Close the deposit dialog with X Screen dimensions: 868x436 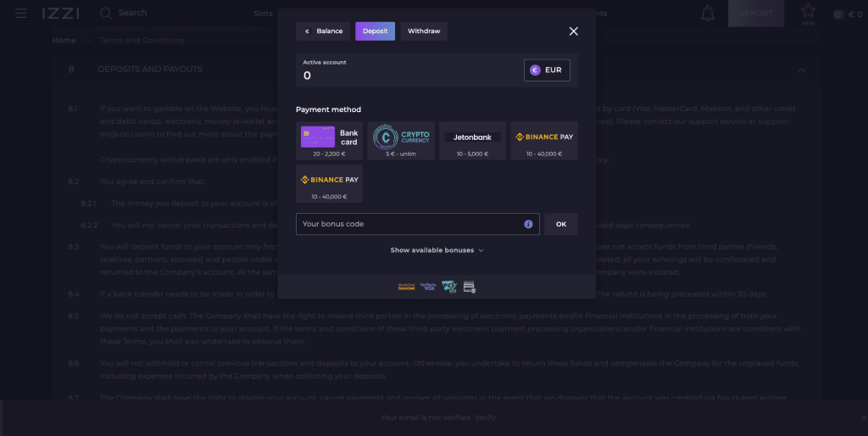[x=573, y=31]
